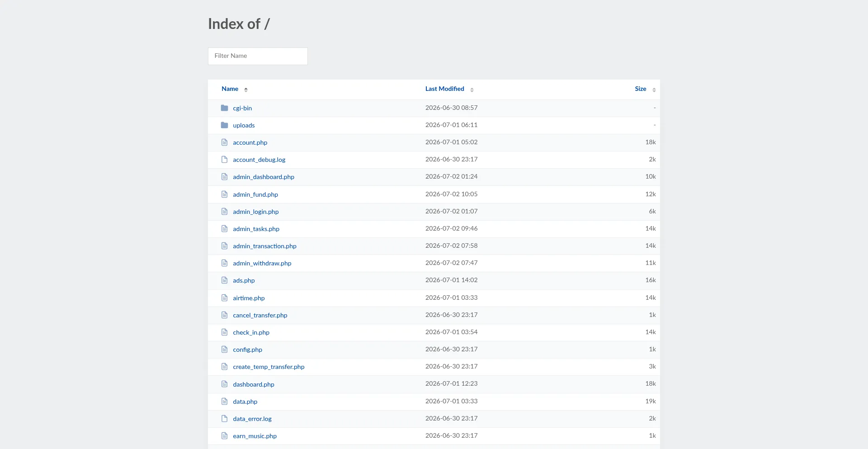Click the 3k size of create_temp_transfer.php
The image size is (868, 449).
coord(652,366)
